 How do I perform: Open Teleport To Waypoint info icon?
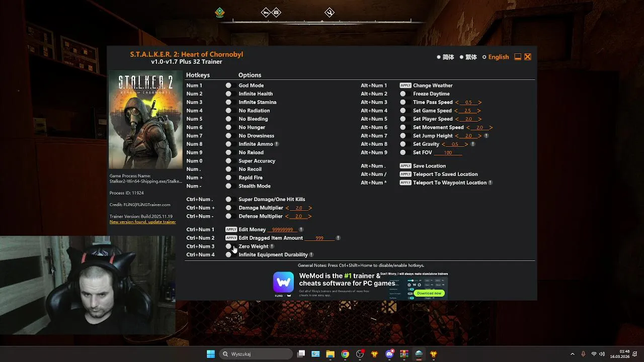click(x=491, y=183)
